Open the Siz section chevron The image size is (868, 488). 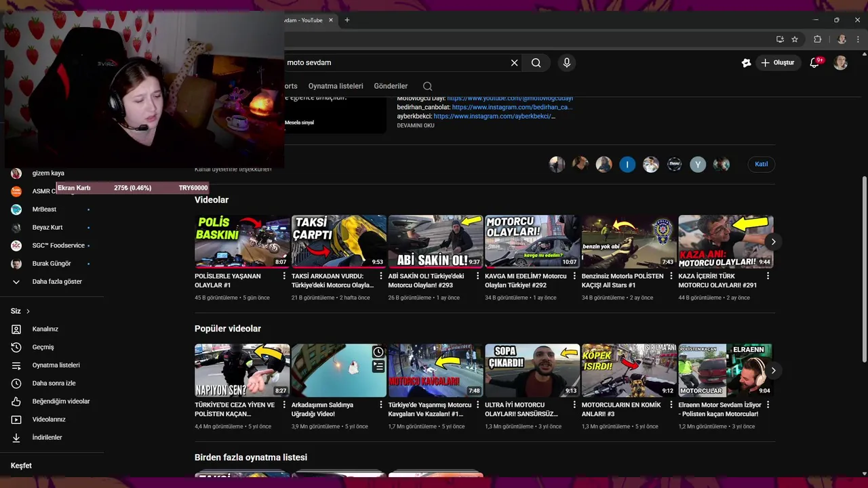[28, 311]
